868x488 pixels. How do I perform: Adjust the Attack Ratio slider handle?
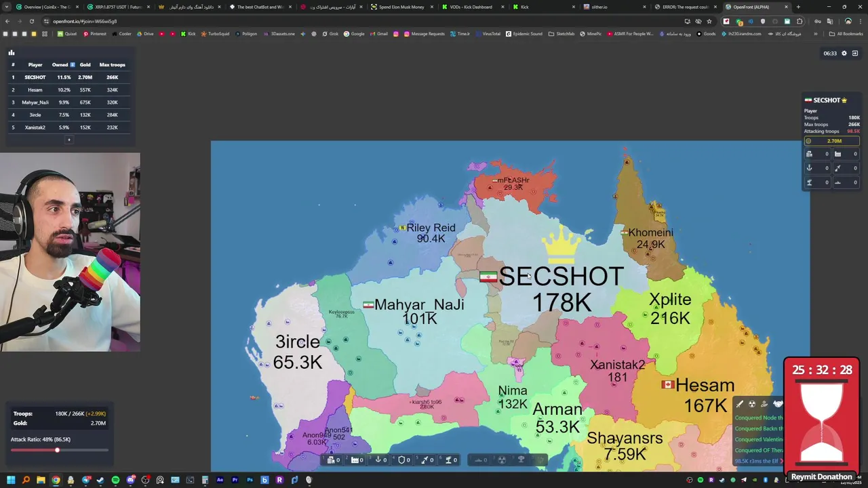pyautogui.click(x=57, y=450)
